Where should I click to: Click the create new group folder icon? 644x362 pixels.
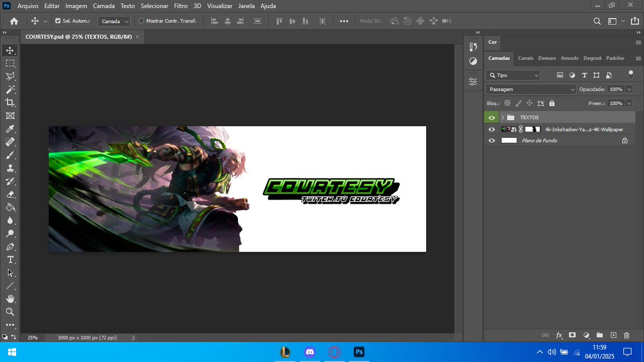pos(600,335)
